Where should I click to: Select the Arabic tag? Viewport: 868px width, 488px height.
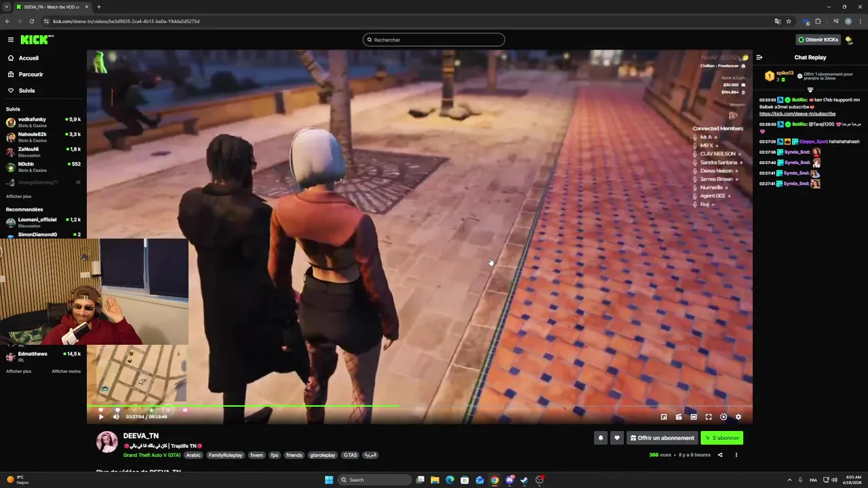[x=193, y=455]
